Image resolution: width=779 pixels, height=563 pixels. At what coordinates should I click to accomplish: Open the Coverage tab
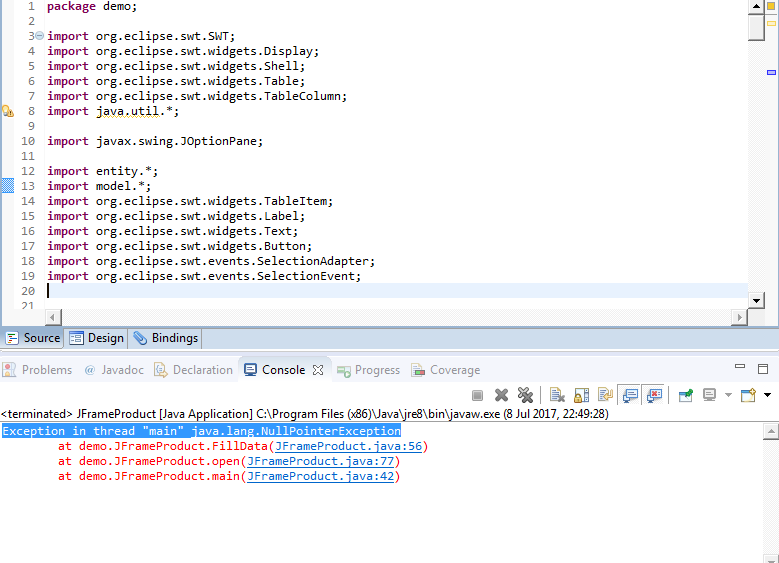tap(446, 370)
